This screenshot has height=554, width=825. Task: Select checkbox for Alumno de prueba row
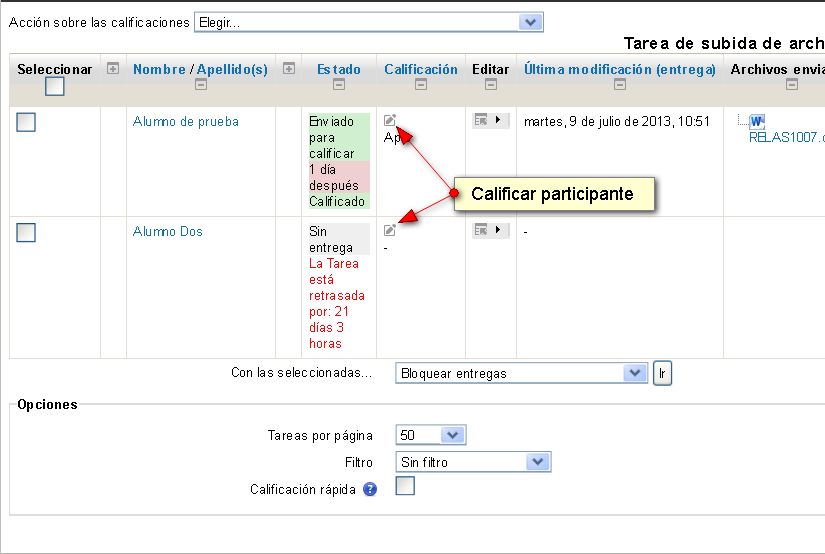27,122
